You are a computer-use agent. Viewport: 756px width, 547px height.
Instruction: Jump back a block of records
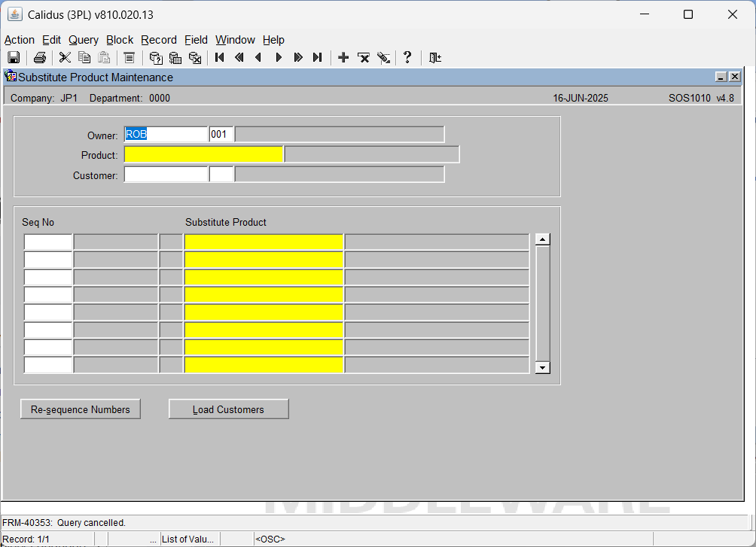coord(239,58)
